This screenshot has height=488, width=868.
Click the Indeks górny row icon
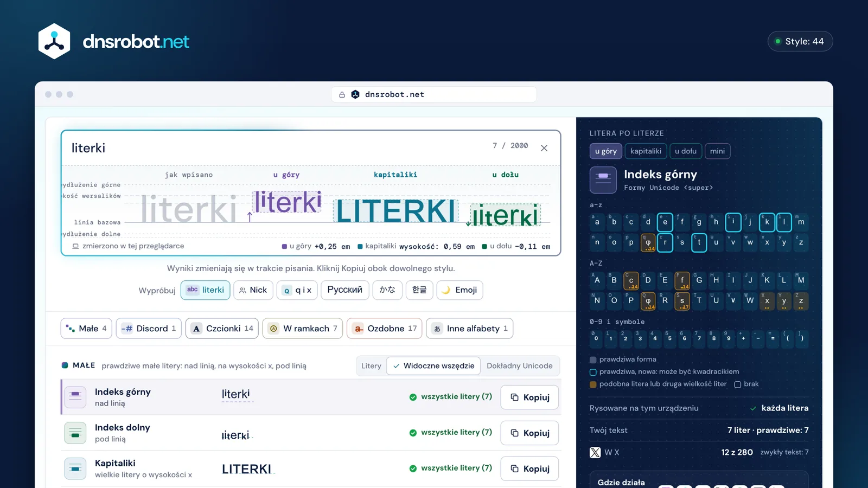75,397
